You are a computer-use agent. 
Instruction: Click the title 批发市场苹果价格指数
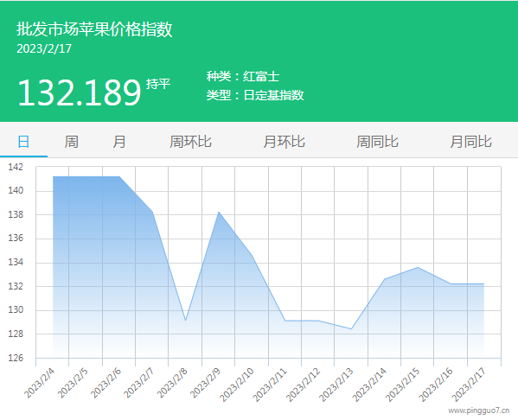[x=94, y=29]
